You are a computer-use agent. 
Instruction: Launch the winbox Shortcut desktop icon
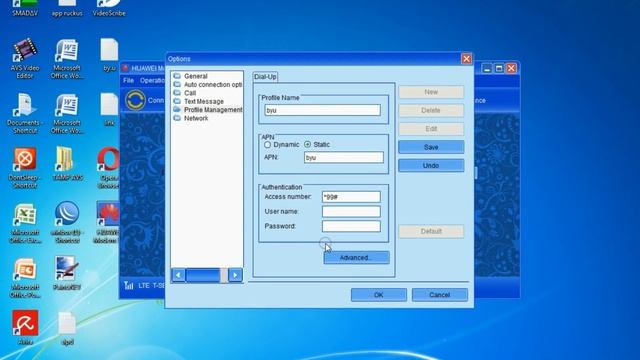[x=67, y=222]
